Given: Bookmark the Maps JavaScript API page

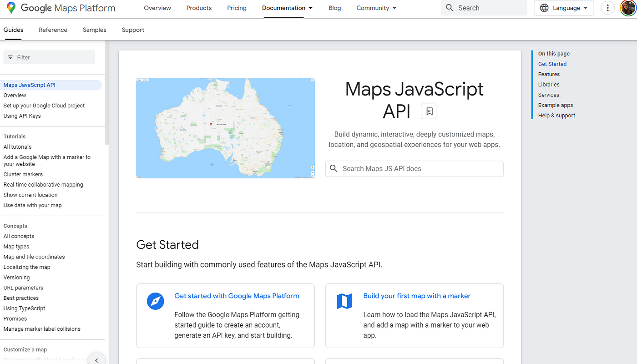Looking at the screenshot, I should pos(429,111).
